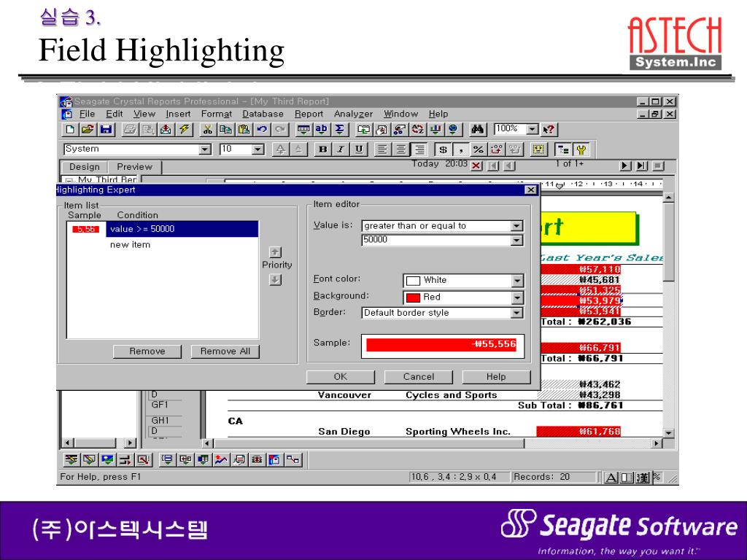Click Cancel in Highlighting Expert
The height and width of the screenshot is (560, 747).
pos(418,377)
